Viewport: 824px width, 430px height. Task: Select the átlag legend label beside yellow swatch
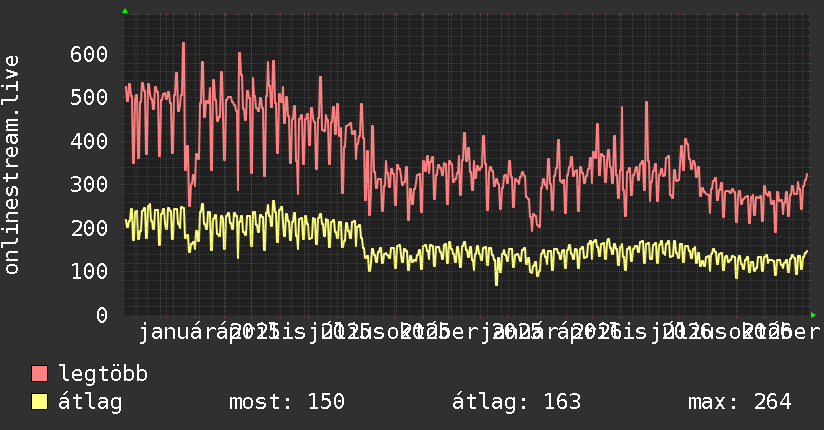[90, 402]
